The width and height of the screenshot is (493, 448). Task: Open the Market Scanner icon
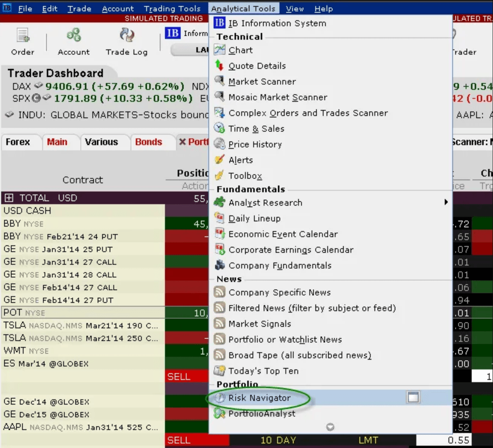219,81
